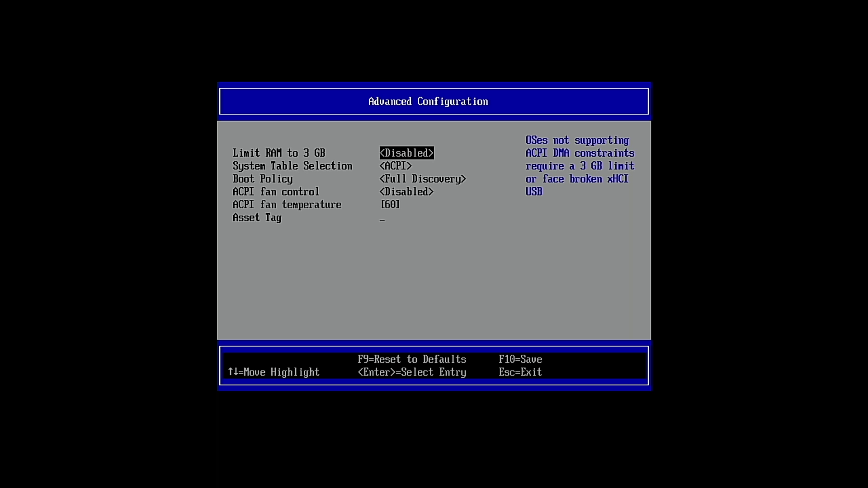The height and width of the screenshot is (488, 868).
Task: Open the System Table Selection ACPI option
Action: (x=396, y=166)
